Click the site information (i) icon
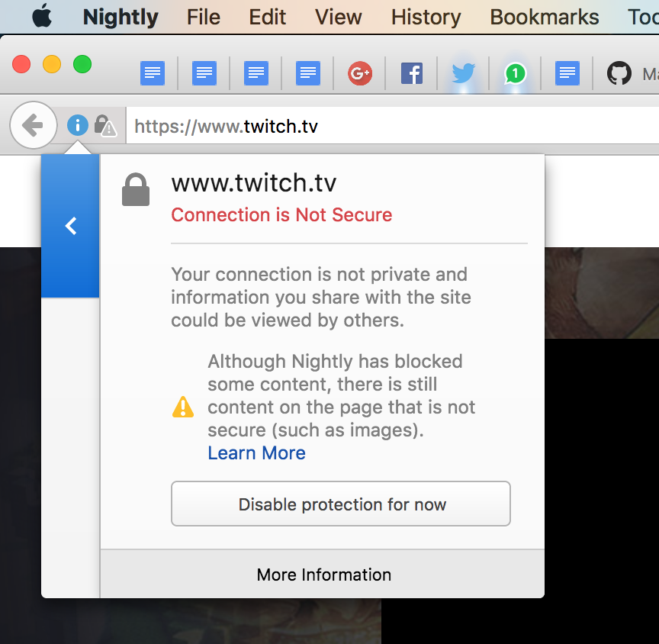Image resolution: width=659 pixels, height=644 pixels. [x=78, y=125]
